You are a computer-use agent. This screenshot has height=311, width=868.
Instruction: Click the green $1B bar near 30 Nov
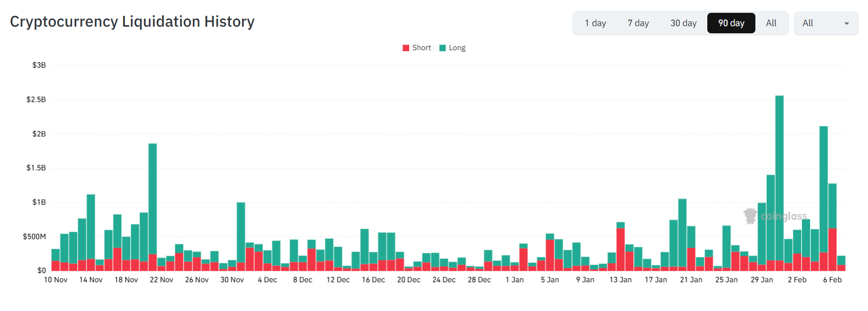click(x=241, y=231)
